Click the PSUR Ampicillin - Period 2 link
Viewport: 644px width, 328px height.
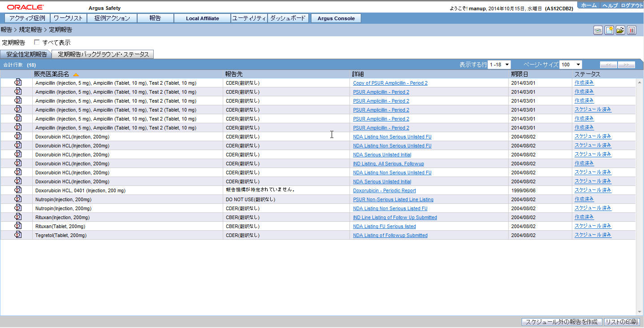(381, 92)
